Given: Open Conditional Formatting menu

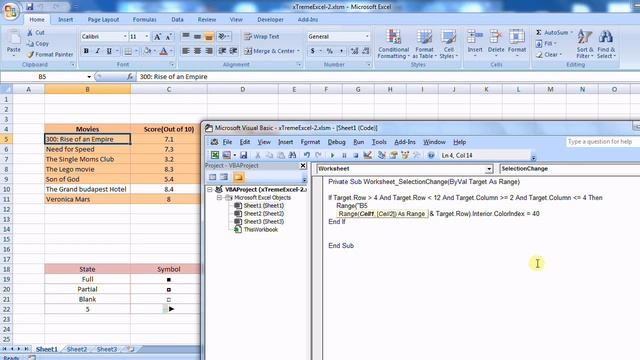Looking at the screenshot, I should coord(393,44).
